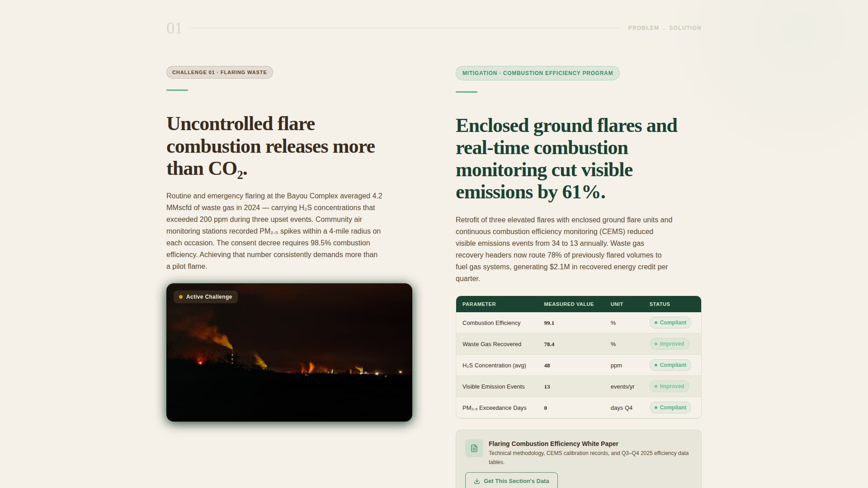The height and width of the screenshot is (488, 868).
Task: Expand the PARAMETER column header
Action: tap(479, 304)
